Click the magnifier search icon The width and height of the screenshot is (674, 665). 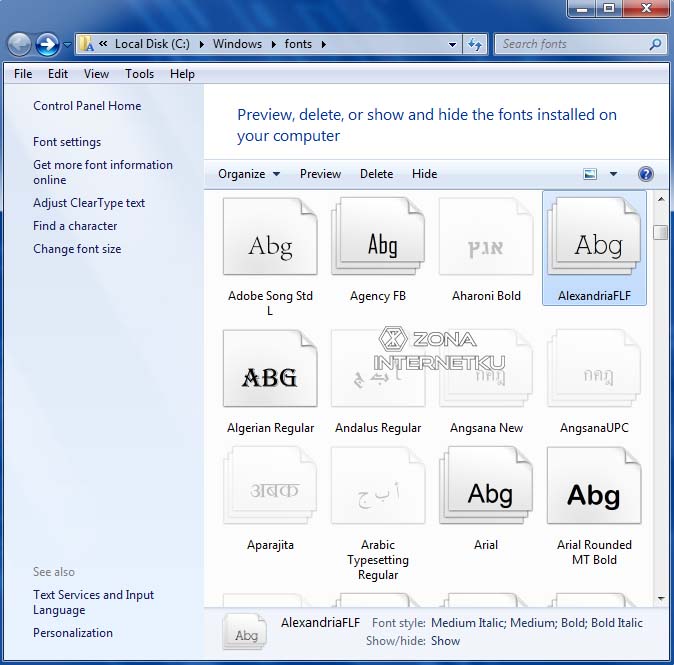pos(655,44)
